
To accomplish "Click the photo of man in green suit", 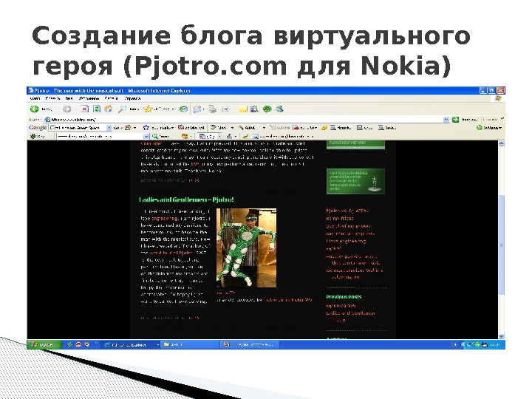I will (x=246, y=248).
